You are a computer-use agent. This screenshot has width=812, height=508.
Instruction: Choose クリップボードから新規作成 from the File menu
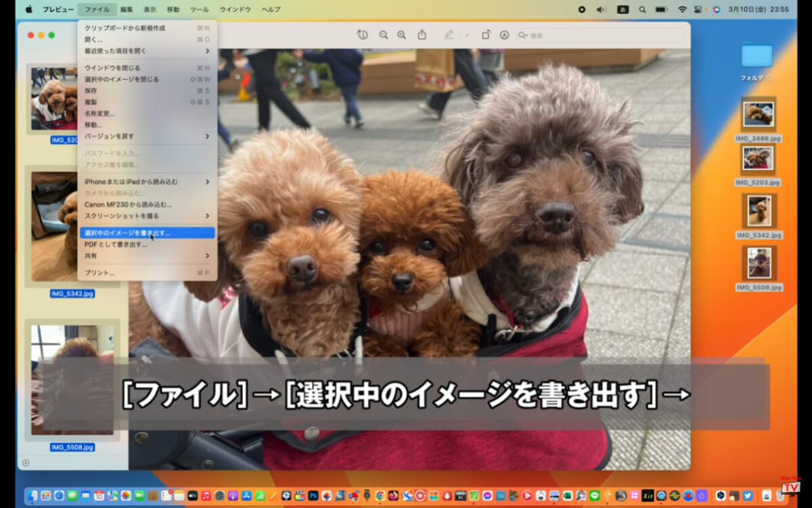click(147, 28)
